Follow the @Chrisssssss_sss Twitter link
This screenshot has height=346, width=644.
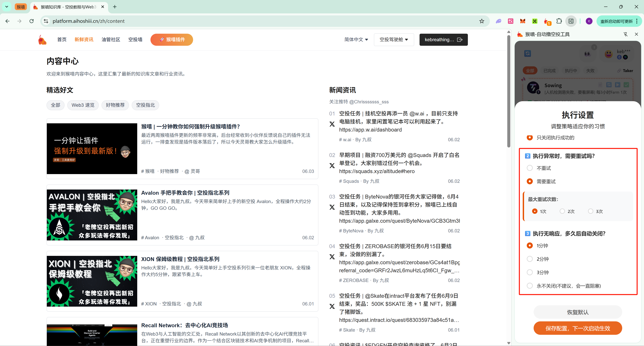(x=369, y=102)
